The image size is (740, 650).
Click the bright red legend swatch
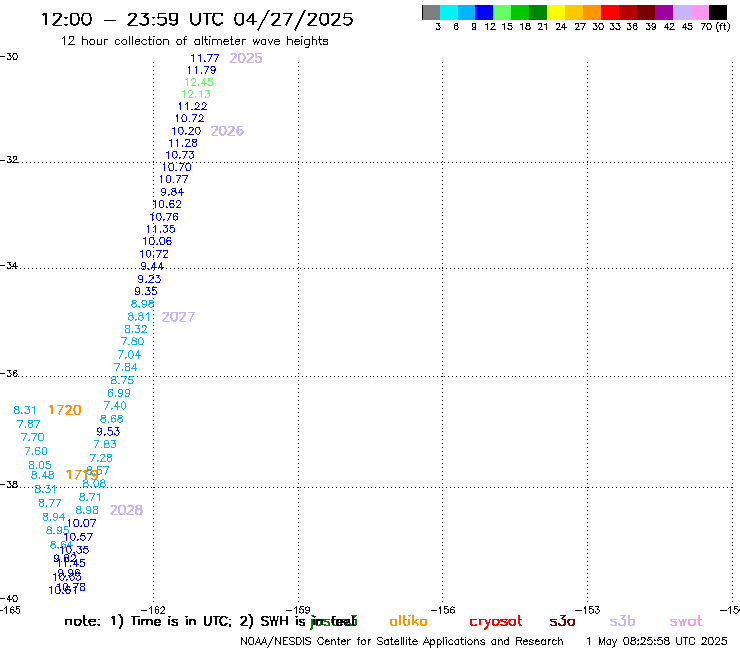click(x=610, y=12)
